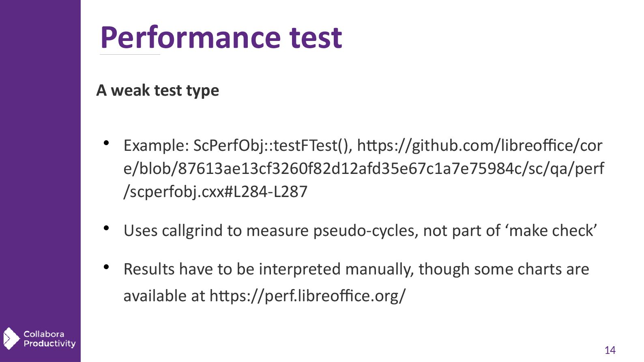Click slide number 14
This screenshot has height=362, width=644.
point(610,350)
